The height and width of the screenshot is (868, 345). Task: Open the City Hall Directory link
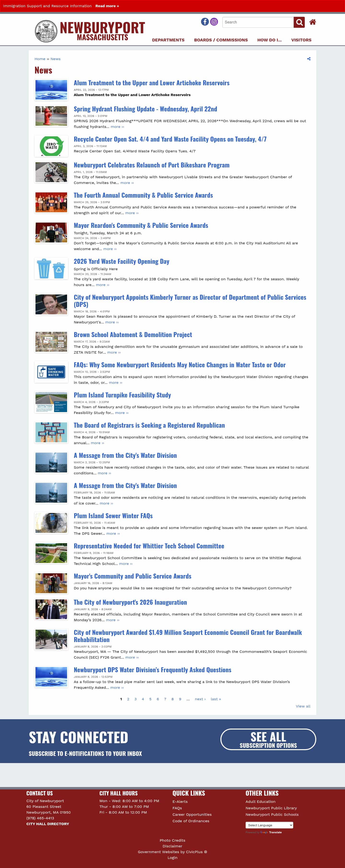47,823
